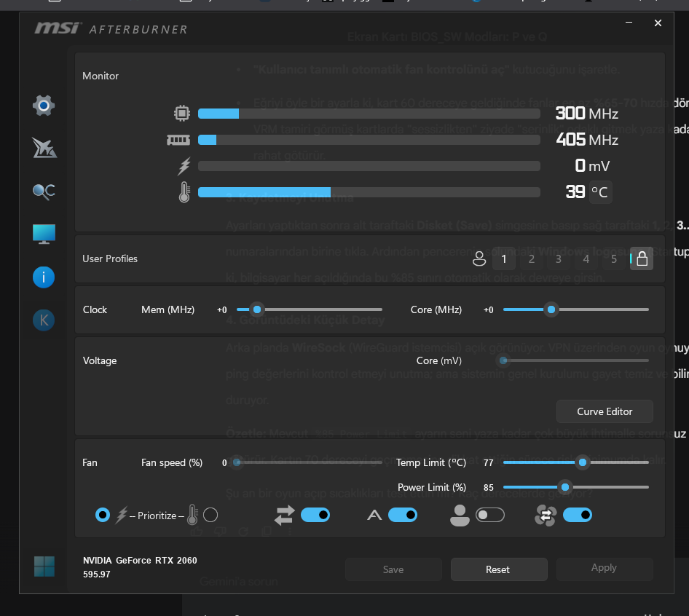Click the 405 MHz memory clock reading
Screen dimensions: 689x616
click(x=586, y=140)
